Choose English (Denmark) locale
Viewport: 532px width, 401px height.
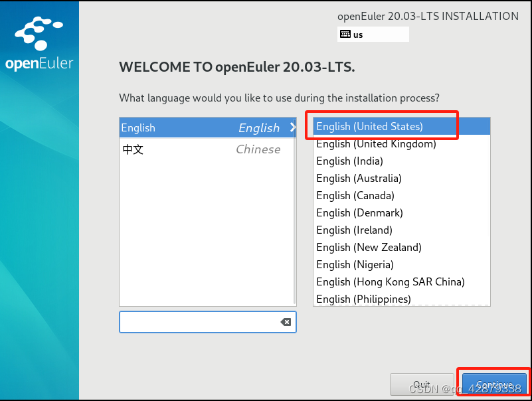coord(402,212)
